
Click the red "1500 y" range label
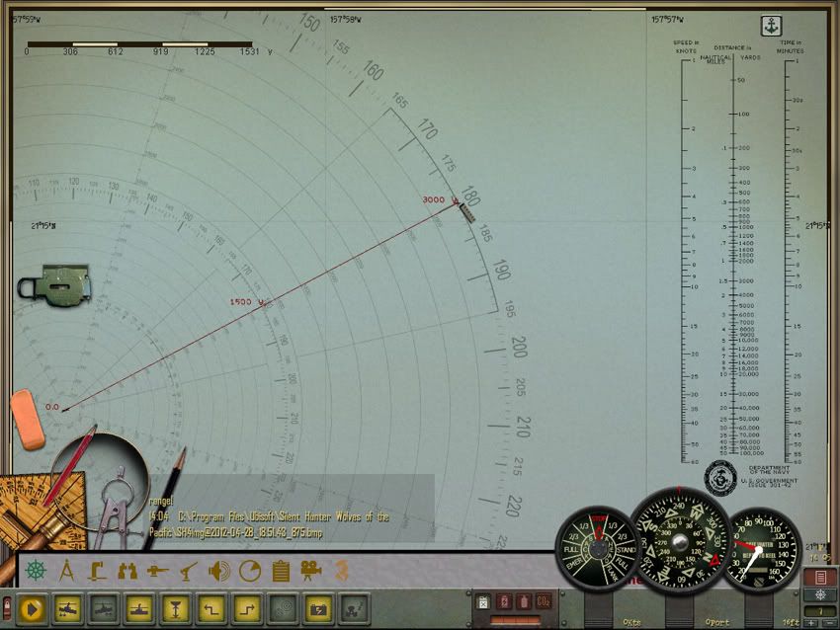[x=247, y=302]
